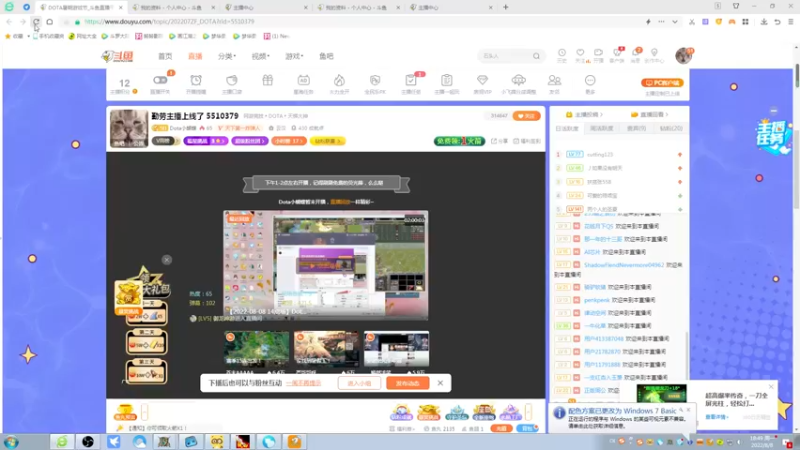Open the first recommended video thumbnail
800x450 pixels.
pos(257,349)
